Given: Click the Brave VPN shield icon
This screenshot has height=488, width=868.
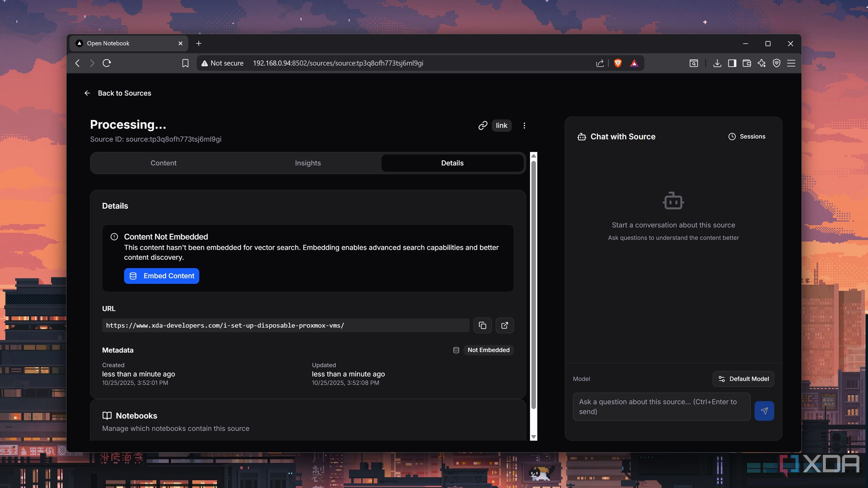Looking at the screenshot, I should [x=776, y=63].
